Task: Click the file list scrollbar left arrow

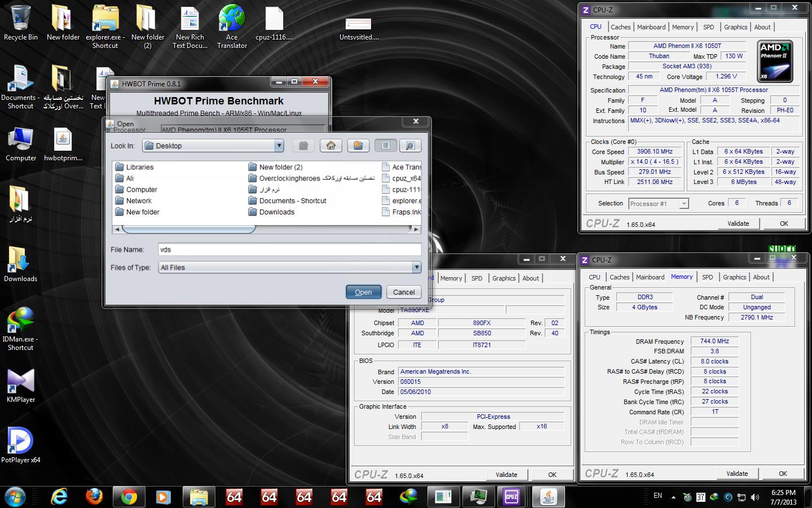Action: (x=117, y=229)
